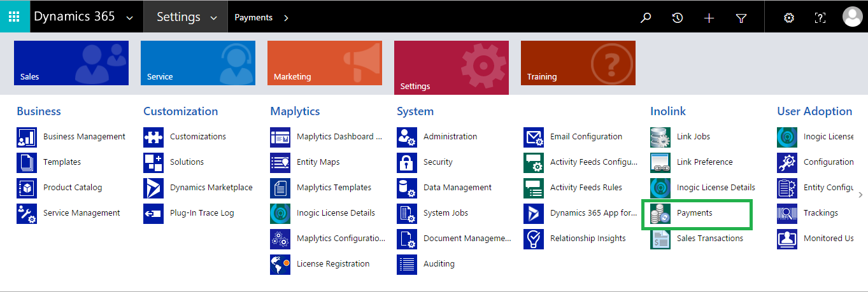This screenshot has width=868, height=292.
Task: Open Sales Transactions link
Action: coord(710,239)
